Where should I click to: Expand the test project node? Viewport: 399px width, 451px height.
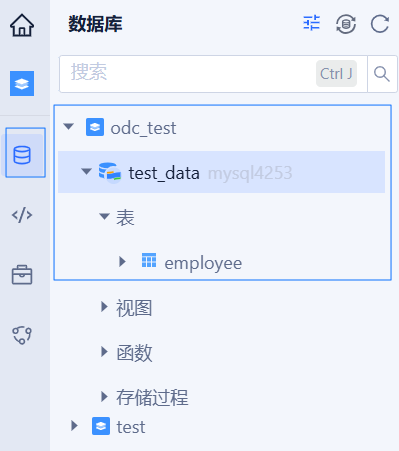coord(74,426)
